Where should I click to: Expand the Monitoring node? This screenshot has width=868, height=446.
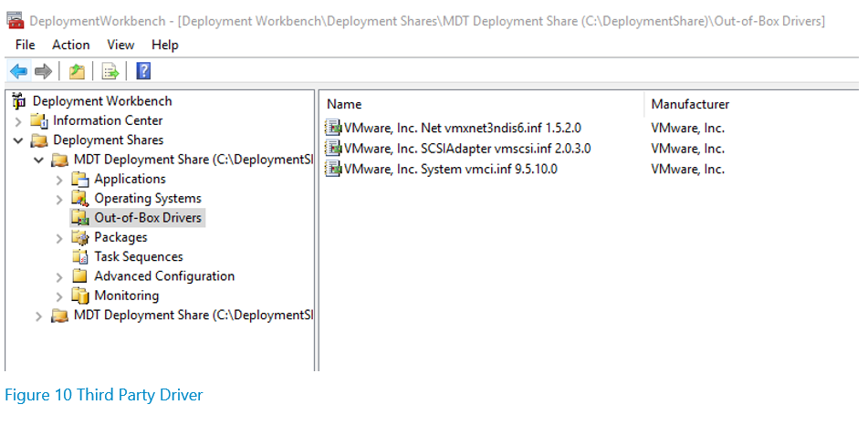point(59,296)
